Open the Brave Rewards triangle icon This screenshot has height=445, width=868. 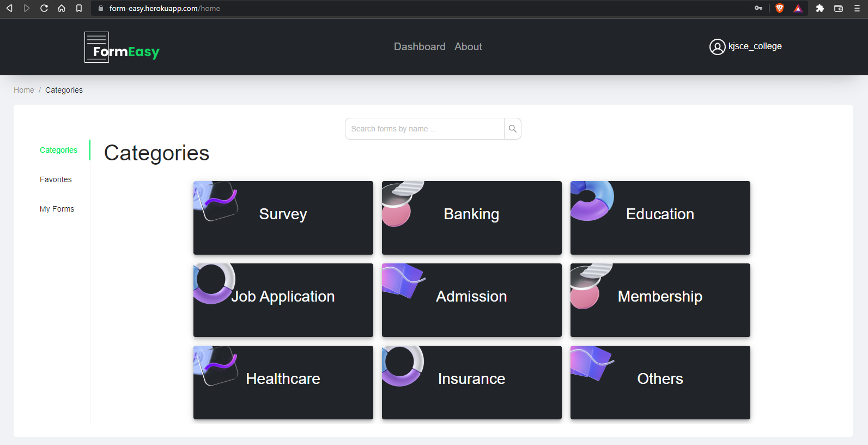[x=798, y=8]
